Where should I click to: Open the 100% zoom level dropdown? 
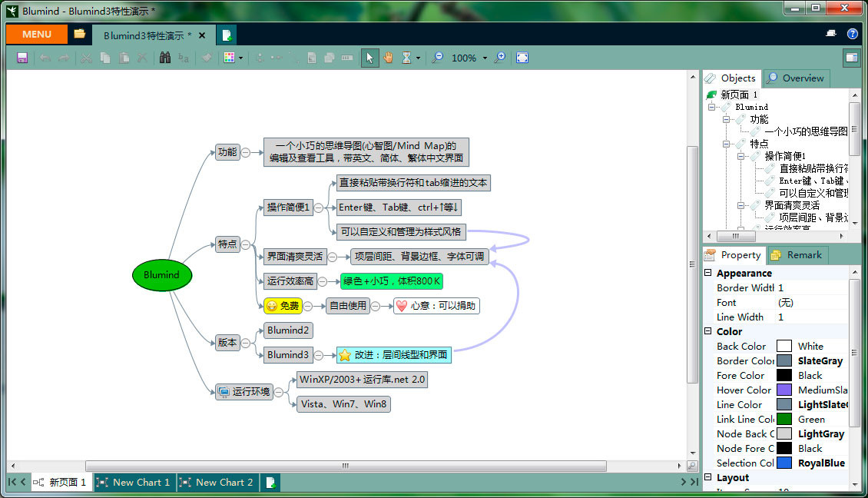click(485, 58)
